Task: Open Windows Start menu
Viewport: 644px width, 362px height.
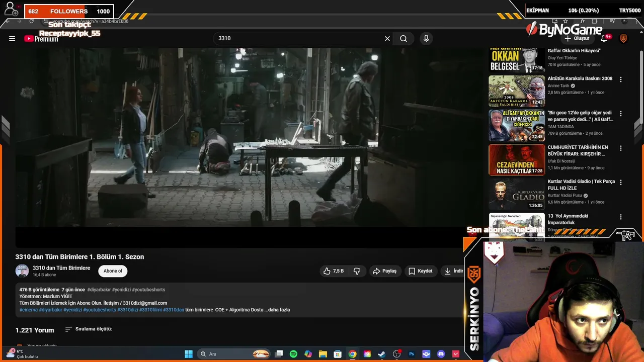Action: click(189, 354)
